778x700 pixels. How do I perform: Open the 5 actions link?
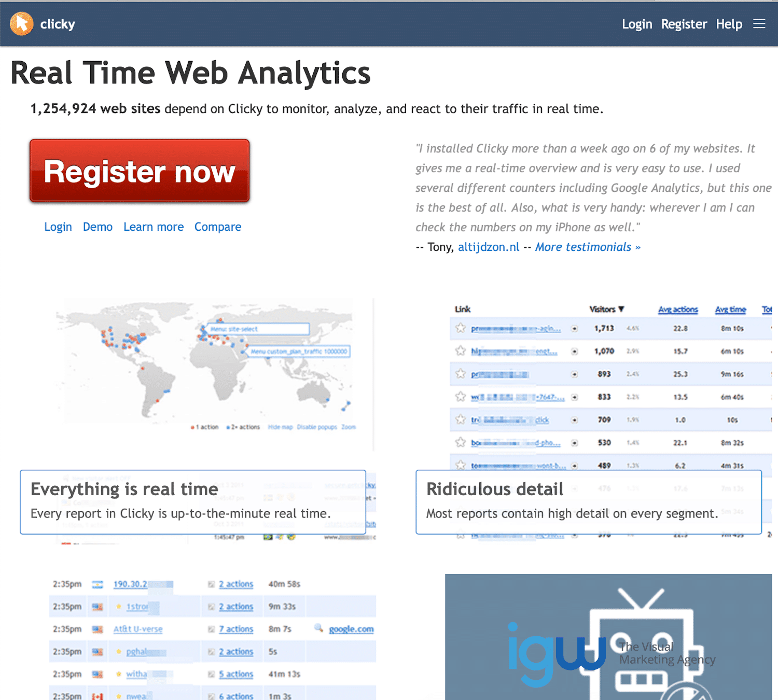coord(236,674)
